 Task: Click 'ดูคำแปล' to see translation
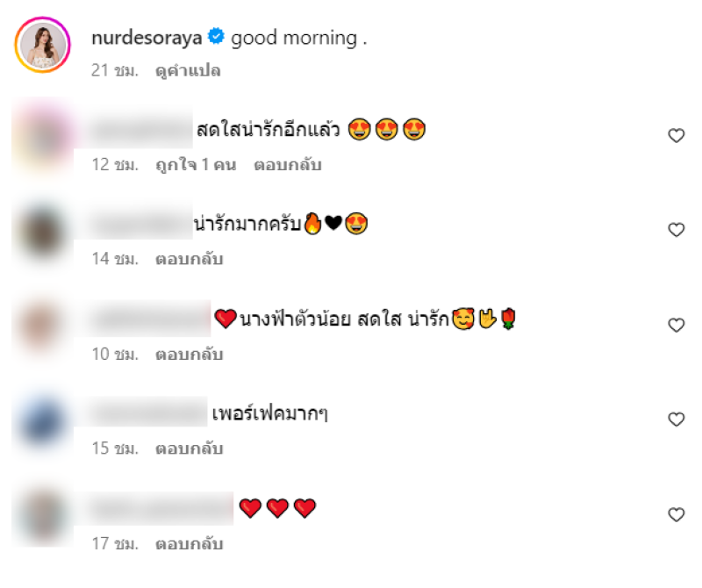(x=188, y=71)
